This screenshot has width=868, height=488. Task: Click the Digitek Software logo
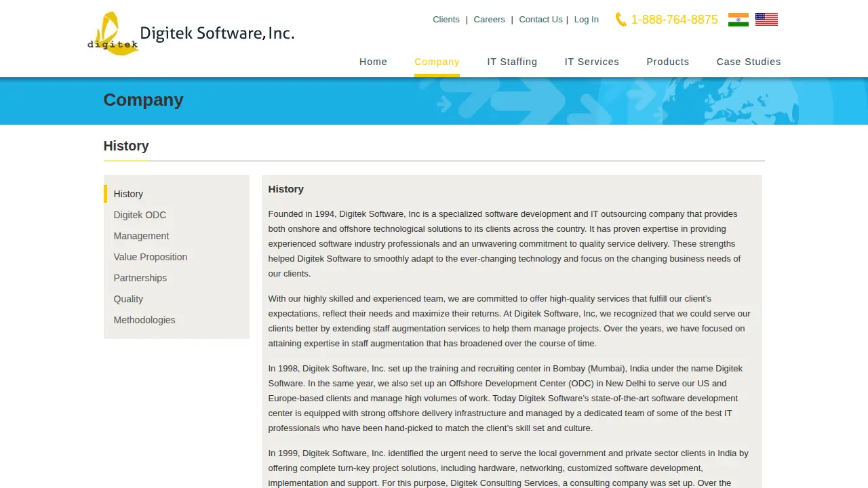click(x=191, y=33)
